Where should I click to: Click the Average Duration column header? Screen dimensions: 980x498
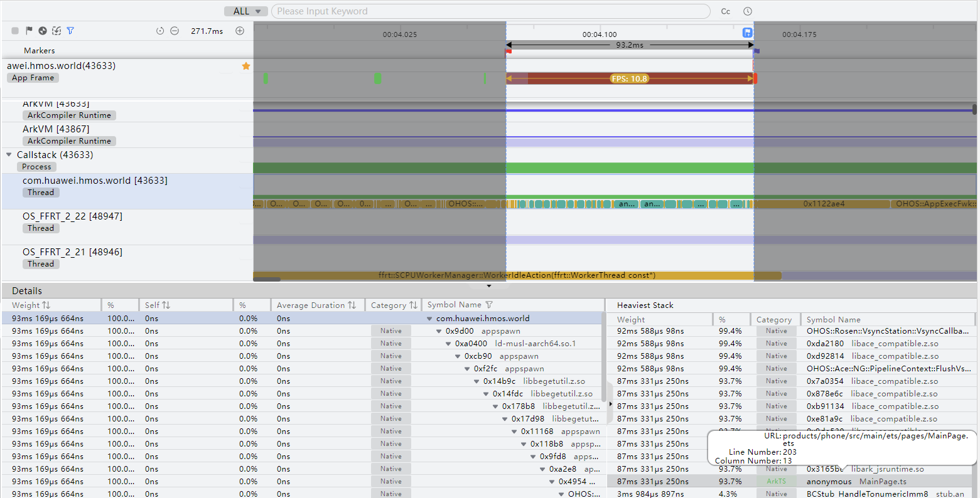311,305
